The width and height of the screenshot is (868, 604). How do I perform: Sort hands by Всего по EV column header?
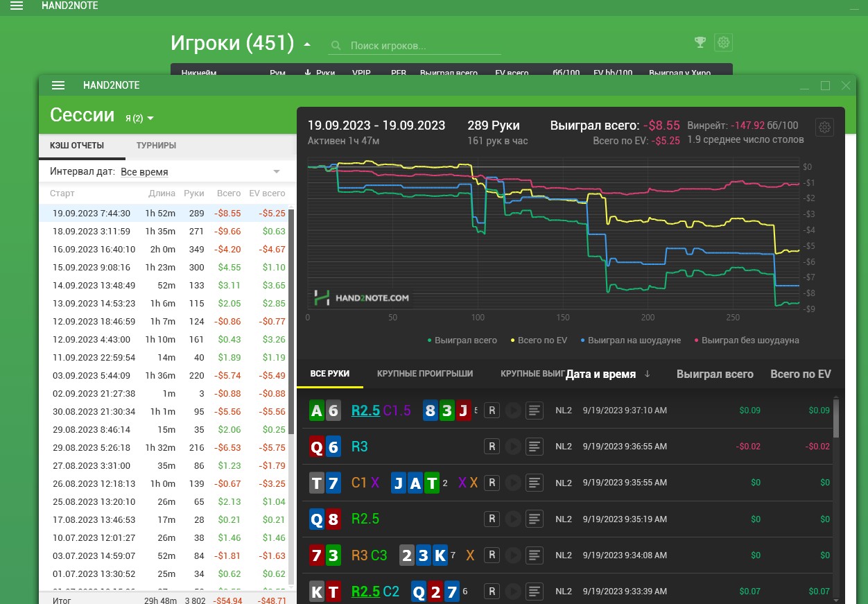pyautogui.click(x=801, y=374)
